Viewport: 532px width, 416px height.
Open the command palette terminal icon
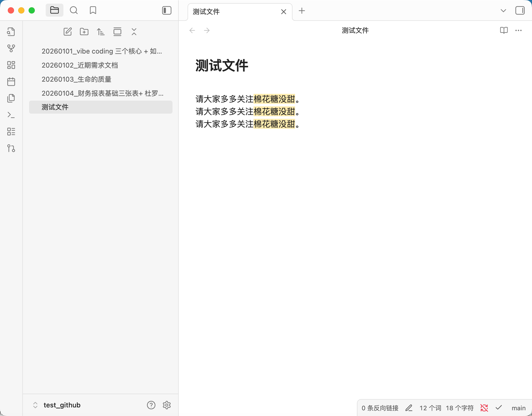(11, 115)
